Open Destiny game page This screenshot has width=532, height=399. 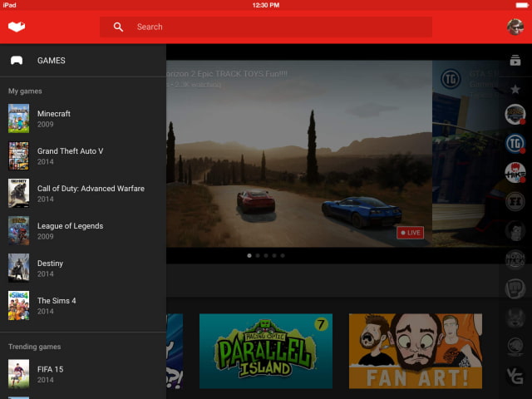coord(50,268)
